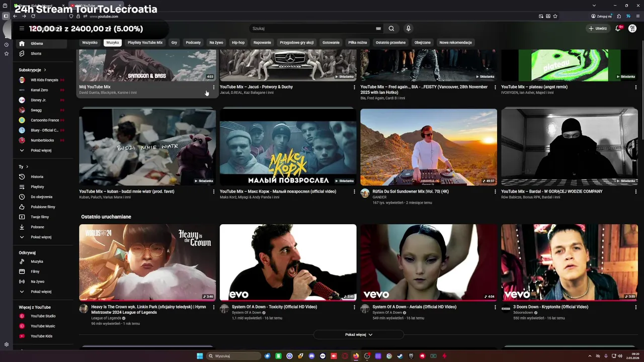Select the Gotowanie filter chip
The width and height of the screenshot is (644, 362).
pyautogui.click(x=331, y=43)
